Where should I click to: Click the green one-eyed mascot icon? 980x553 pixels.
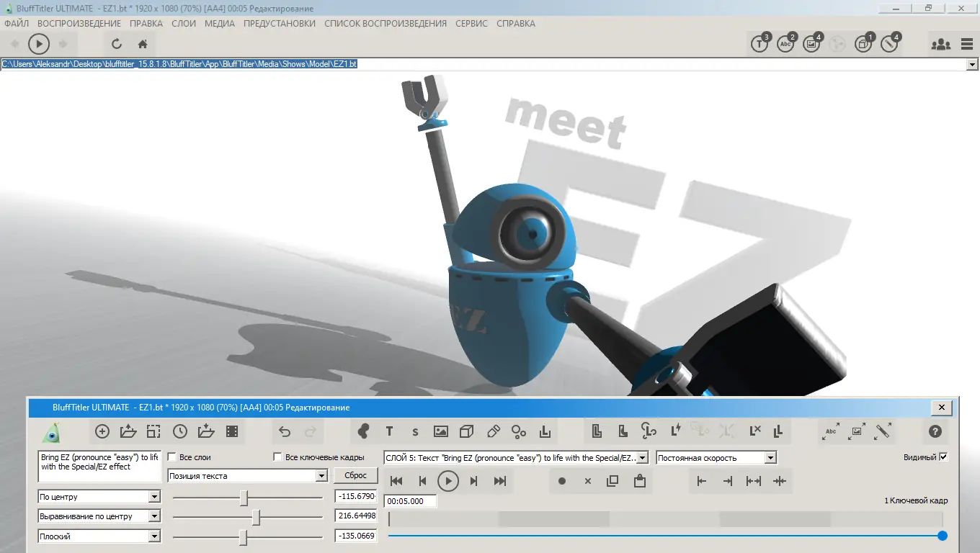point(51,432)
